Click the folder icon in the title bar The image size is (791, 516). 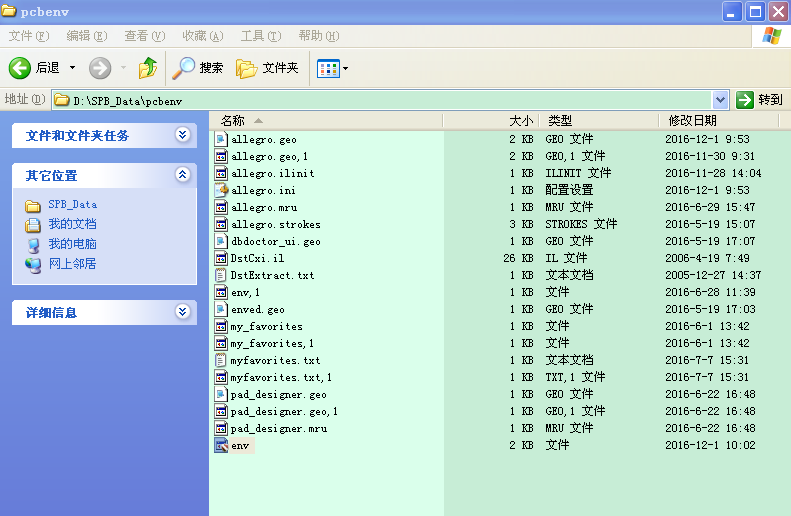coord(9,11)
